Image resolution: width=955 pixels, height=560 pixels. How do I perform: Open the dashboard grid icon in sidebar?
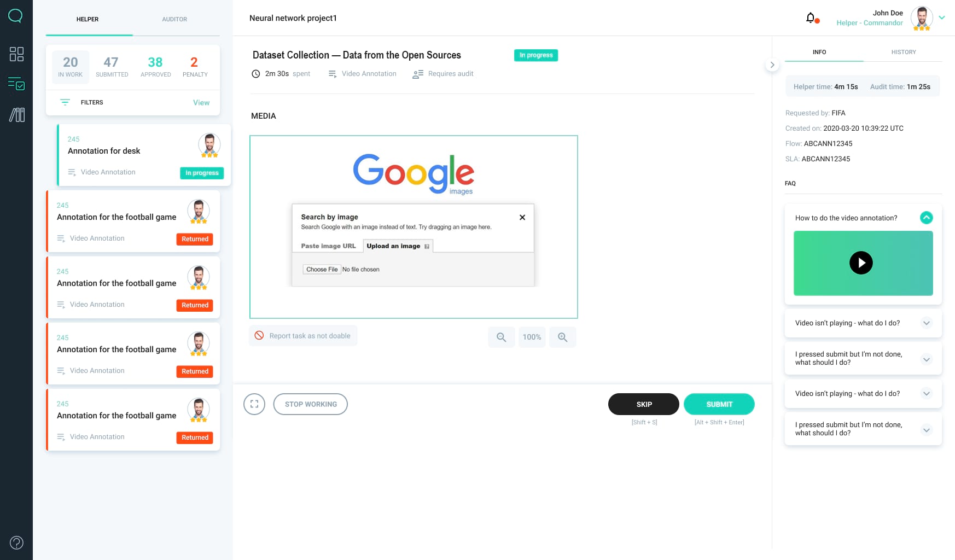[16, 54]
